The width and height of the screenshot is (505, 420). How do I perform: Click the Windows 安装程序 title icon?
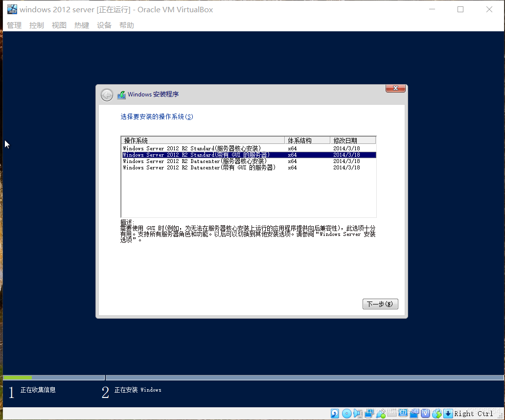[x=121, y=94]
